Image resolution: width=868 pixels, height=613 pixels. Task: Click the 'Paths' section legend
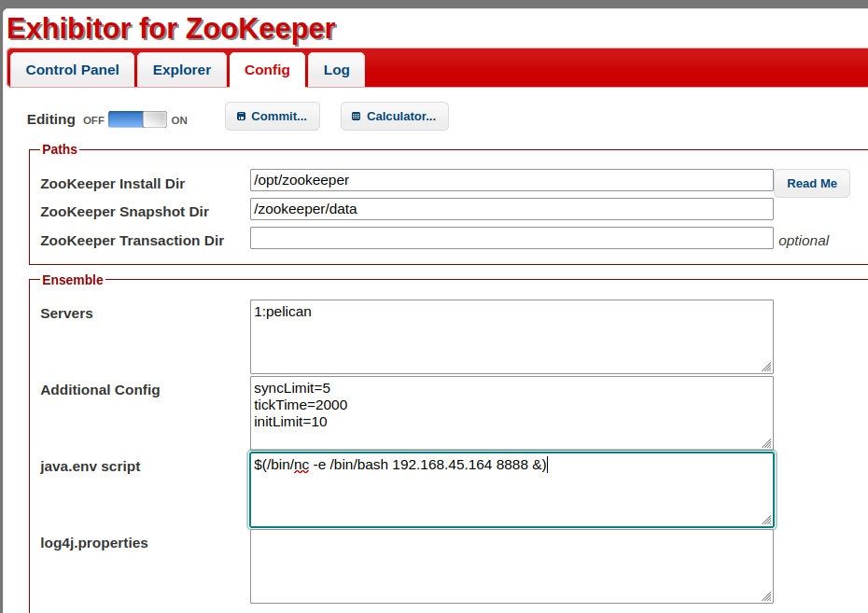[59, 149]
